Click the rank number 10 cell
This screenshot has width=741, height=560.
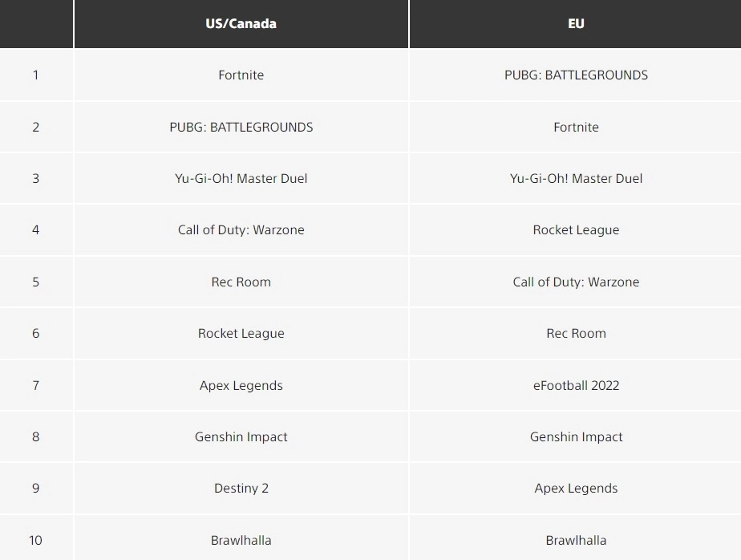(35, 540)
